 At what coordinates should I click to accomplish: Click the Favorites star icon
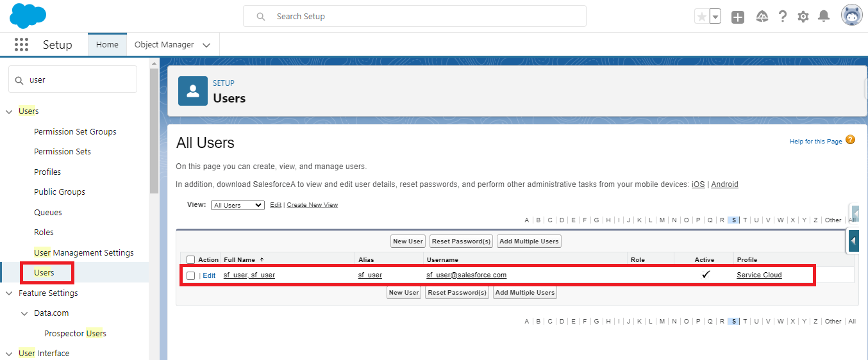(702, 17)
